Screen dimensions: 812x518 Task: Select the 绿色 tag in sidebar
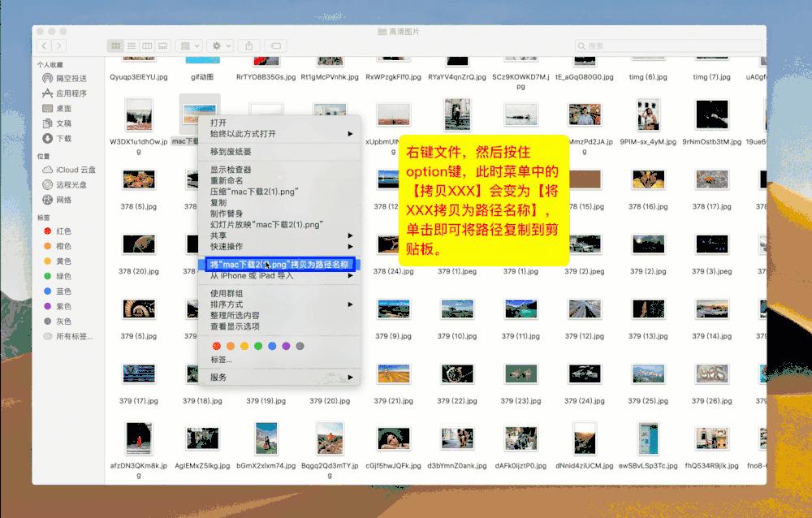pos(57,276)
